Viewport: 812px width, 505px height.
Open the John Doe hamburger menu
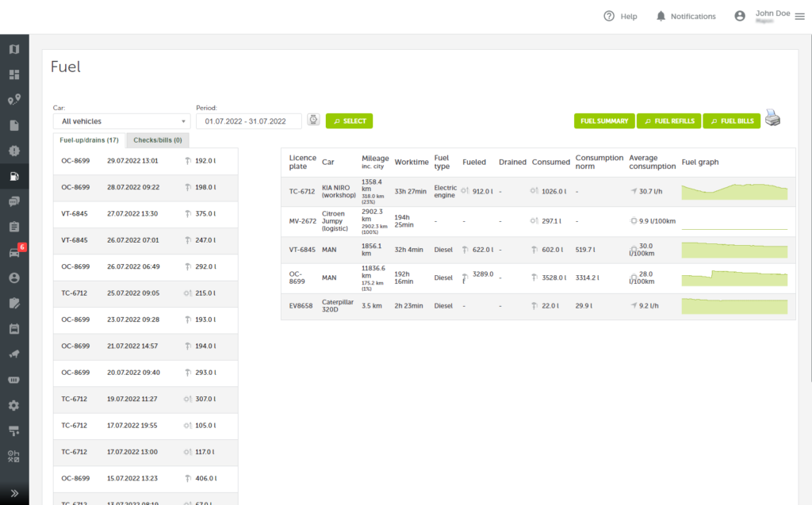[799, 17]
